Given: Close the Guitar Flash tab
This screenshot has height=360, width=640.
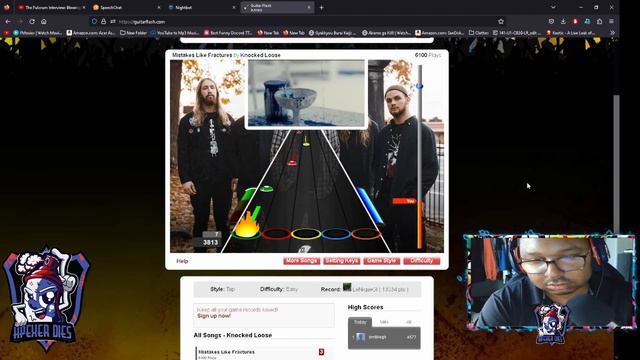Looking at the screenshot, I should click(x=309, y=7).
